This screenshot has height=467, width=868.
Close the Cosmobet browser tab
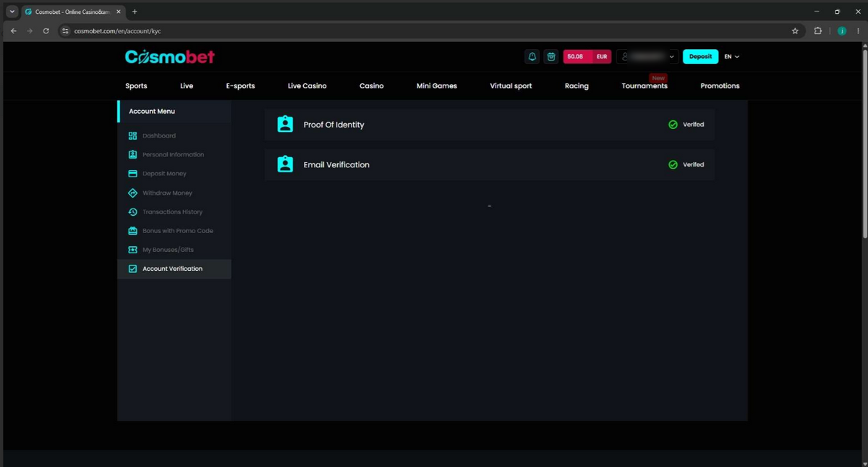tap(119, 12)
